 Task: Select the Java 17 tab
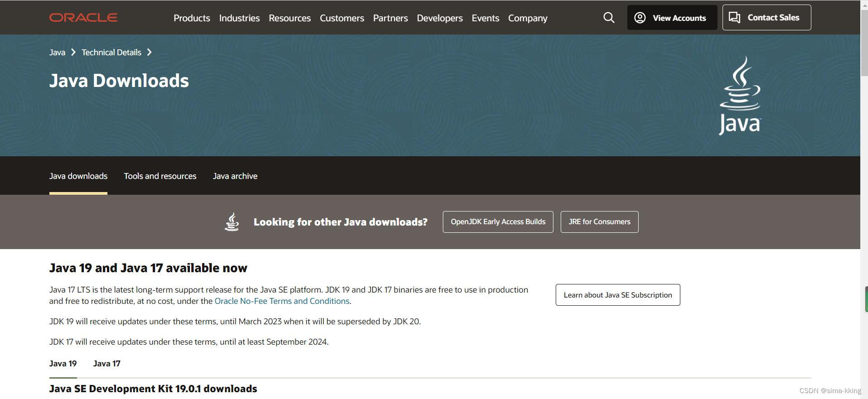[x=107, y=364]
